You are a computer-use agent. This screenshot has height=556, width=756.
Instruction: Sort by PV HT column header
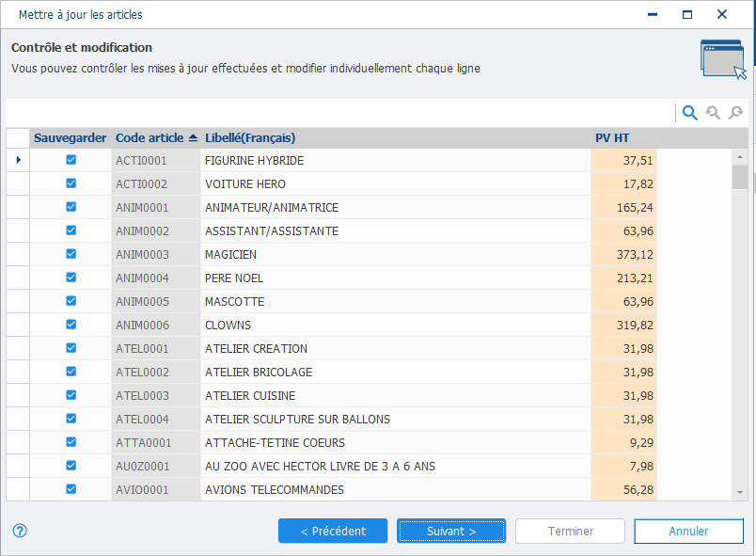[624, 138]
